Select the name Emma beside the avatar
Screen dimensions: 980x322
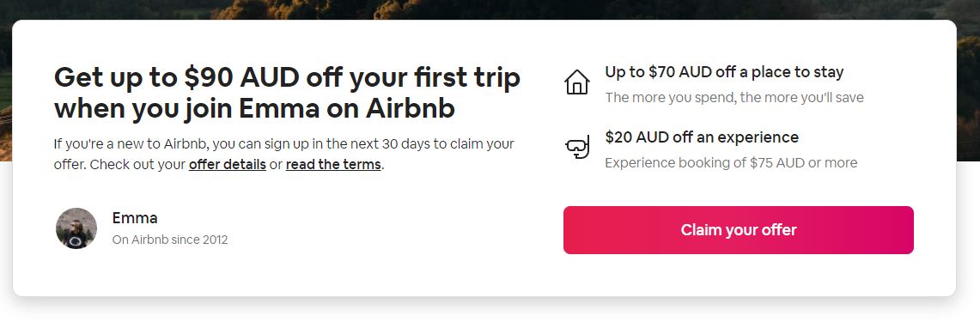(x=135, y=217)
